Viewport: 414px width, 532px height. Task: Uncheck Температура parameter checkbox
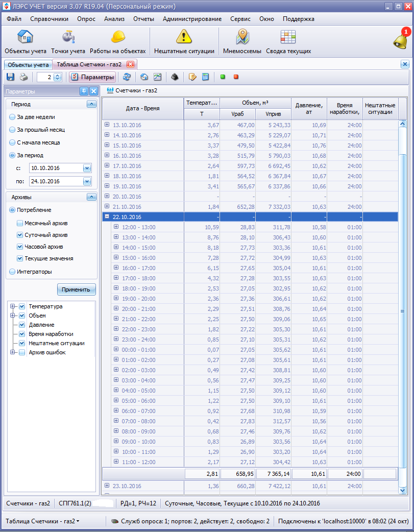tap(22, 306)
